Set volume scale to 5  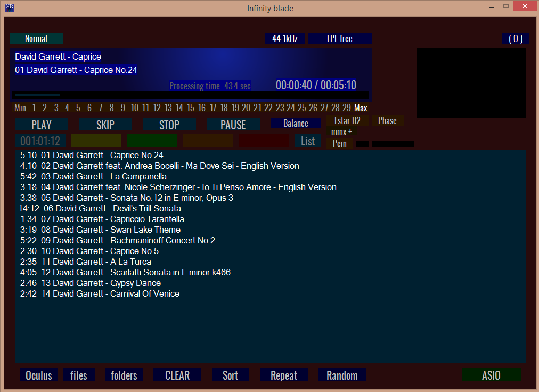coord(78,108)
